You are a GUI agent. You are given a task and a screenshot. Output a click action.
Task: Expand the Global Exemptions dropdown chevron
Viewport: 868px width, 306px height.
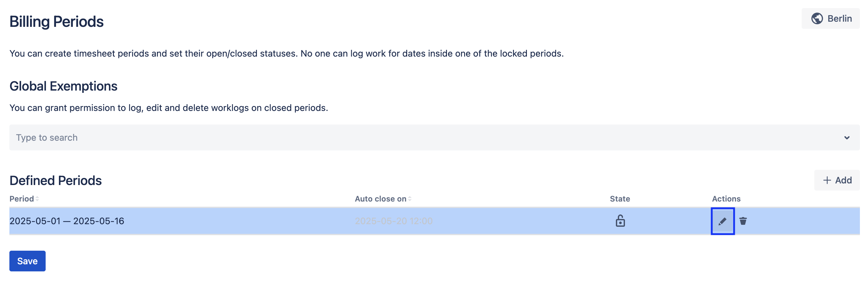pos(846,138)
